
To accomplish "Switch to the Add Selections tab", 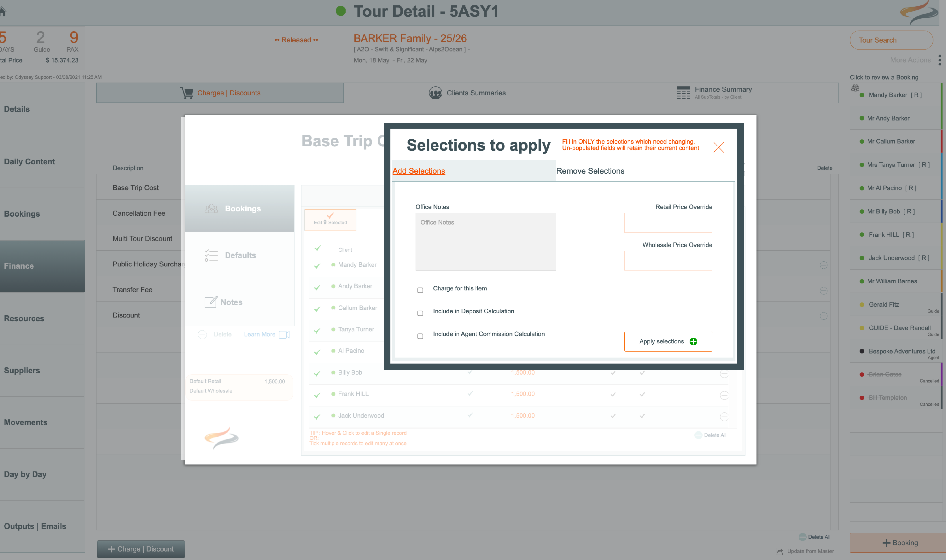I will tap(474, 171).
